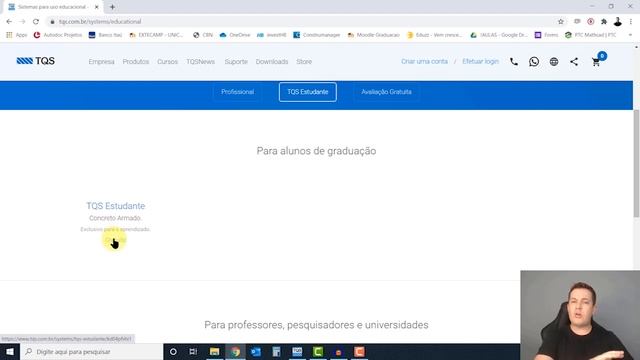Reload the page with refresh icon

(x=36, y=22)
